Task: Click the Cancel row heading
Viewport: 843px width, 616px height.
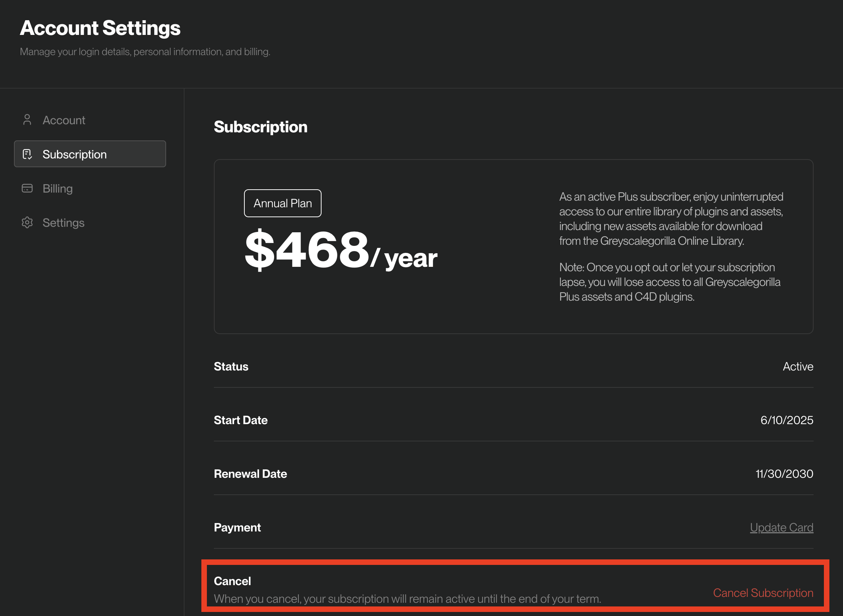Action: [232, 581]
